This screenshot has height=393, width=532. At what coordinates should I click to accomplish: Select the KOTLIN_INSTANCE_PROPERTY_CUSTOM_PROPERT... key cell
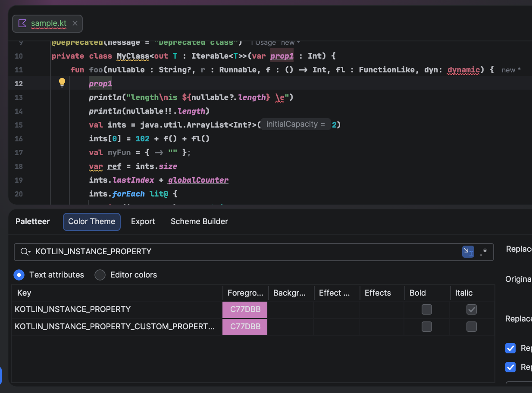coord(116,327)
